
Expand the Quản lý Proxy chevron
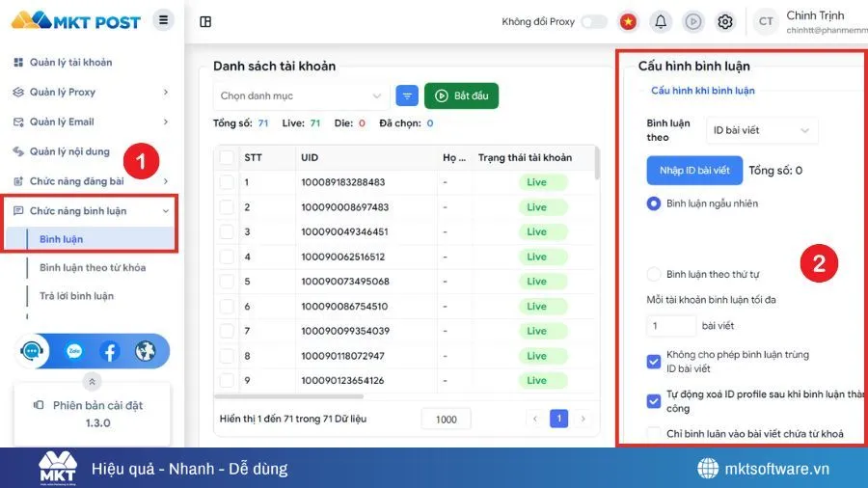[166, 92]
